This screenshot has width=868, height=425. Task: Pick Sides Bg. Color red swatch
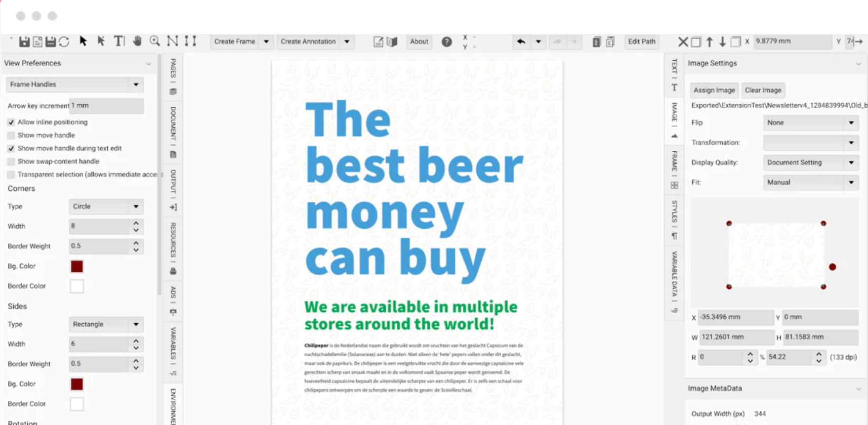[77, 384]
